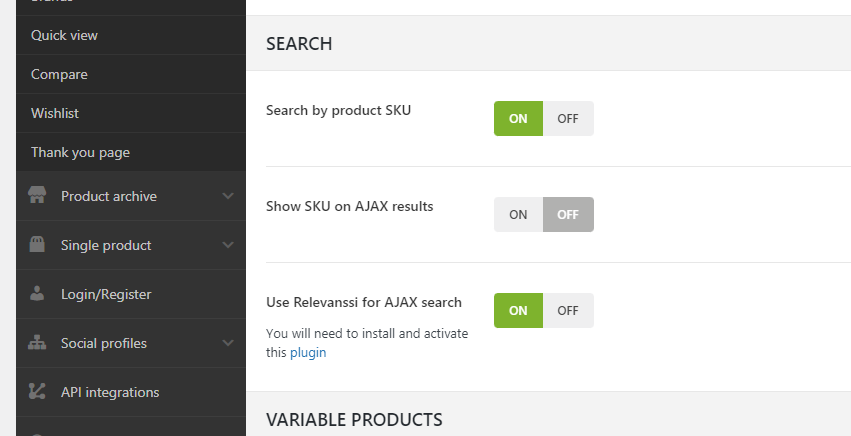The height and width of the screenshot is (436, 851).
Task: Open the Login/Register section
Action: pyautogui.click(x=106, y=294)
